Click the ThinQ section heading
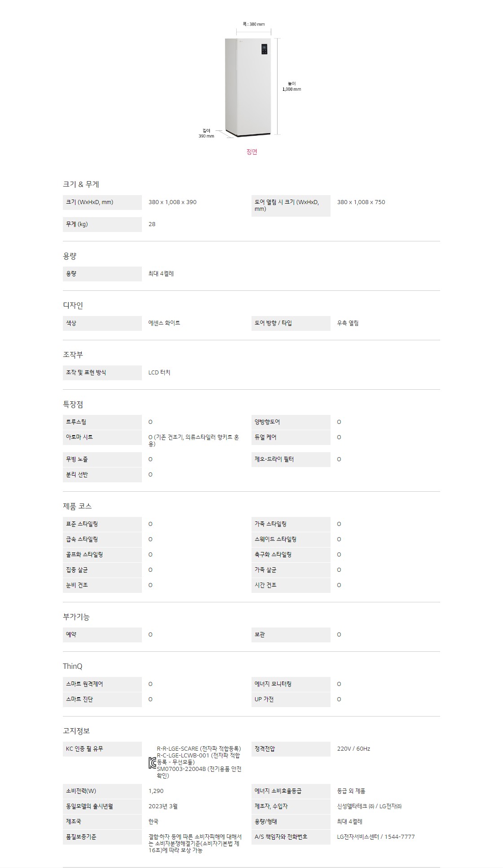Image resolution: width=503 pixels, height=868 pixels. tap(72, 666)
